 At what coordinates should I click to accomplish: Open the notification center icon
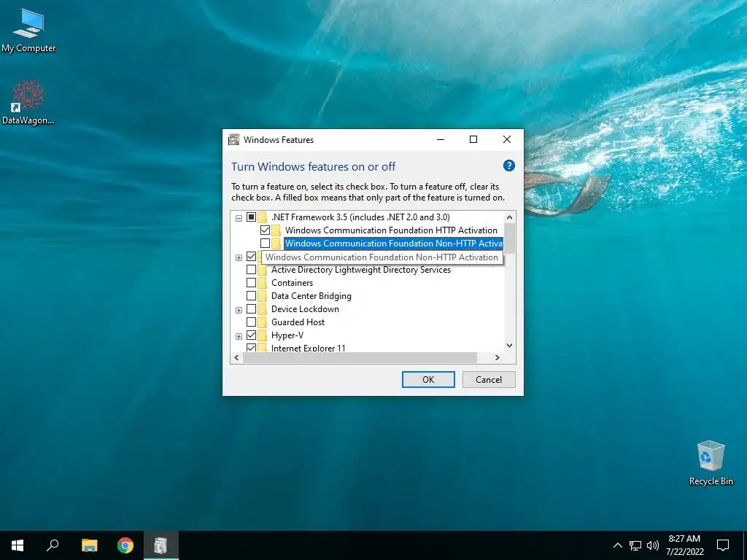tap(723, 545)
